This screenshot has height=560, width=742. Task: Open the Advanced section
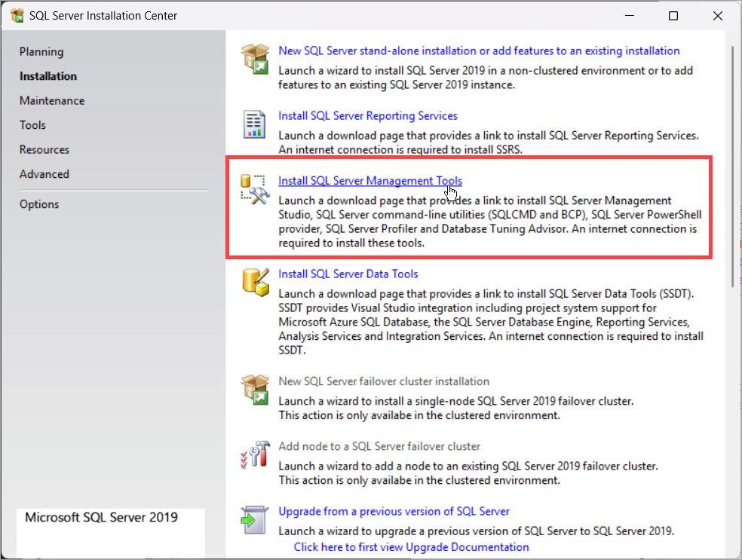point(44,175)
